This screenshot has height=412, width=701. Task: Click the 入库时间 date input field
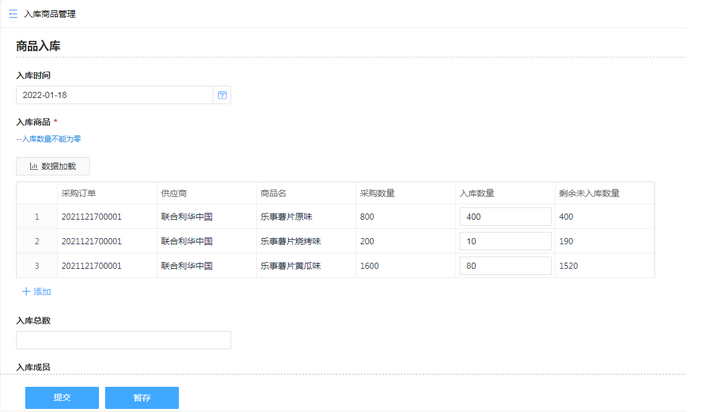click(114, 95)
